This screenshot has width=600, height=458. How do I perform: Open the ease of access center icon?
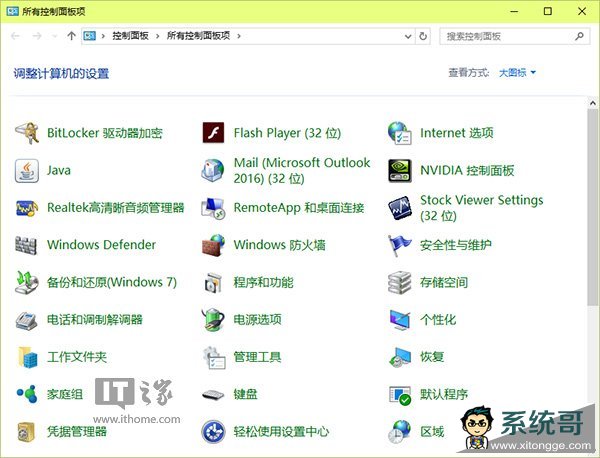pos(213,432)
